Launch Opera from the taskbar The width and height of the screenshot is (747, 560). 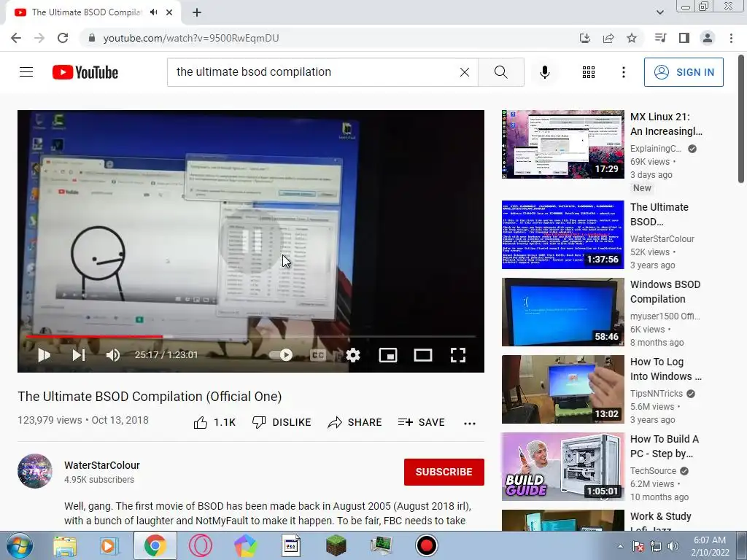pyautogui.click(x=201, y=545)
